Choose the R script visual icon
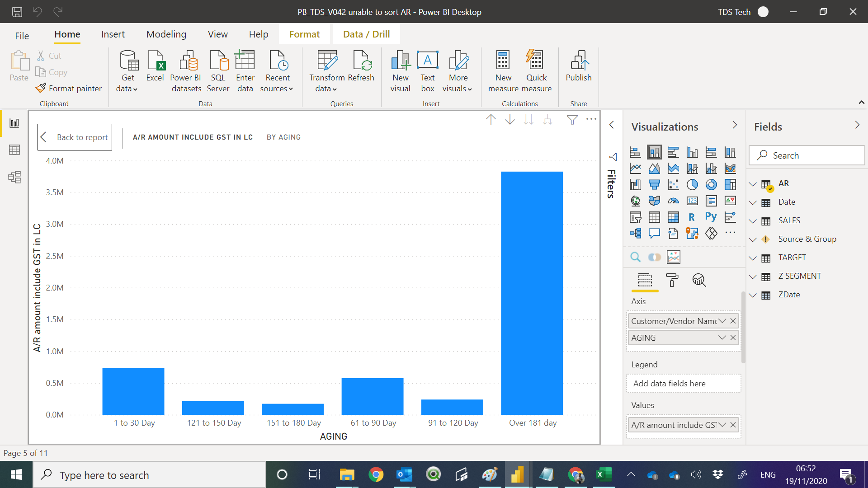The height and width of the screenshot is (488, 868). tap(692, 217)
